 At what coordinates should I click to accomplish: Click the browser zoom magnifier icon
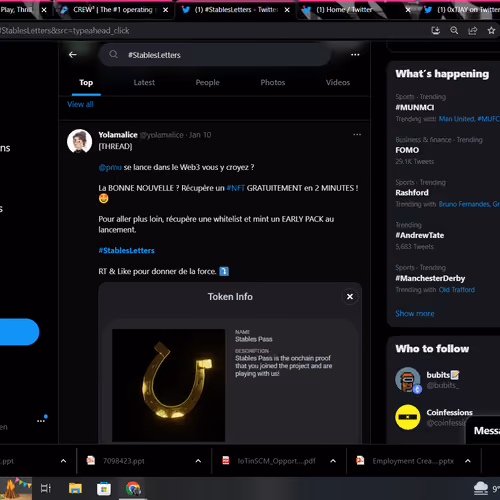point(454,31)
